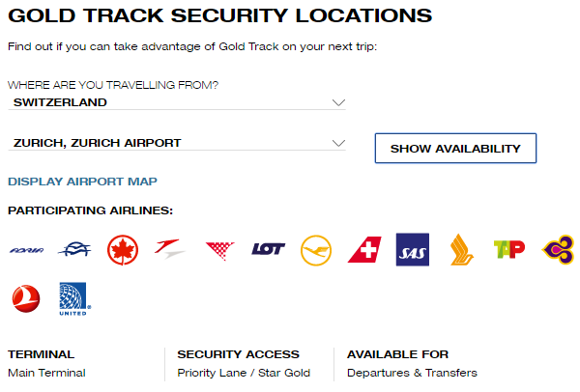This screenshot has width=580, height=392.
Task: Click the Air Canada maple leaf logo
Action: click(x=123, y=249)
